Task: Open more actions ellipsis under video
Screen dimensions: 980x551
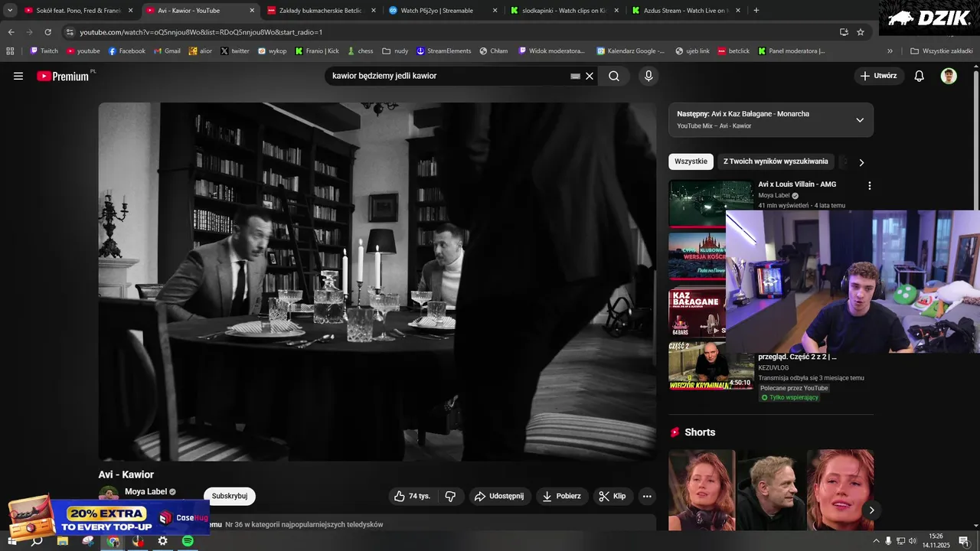Action: coord(647,496)
